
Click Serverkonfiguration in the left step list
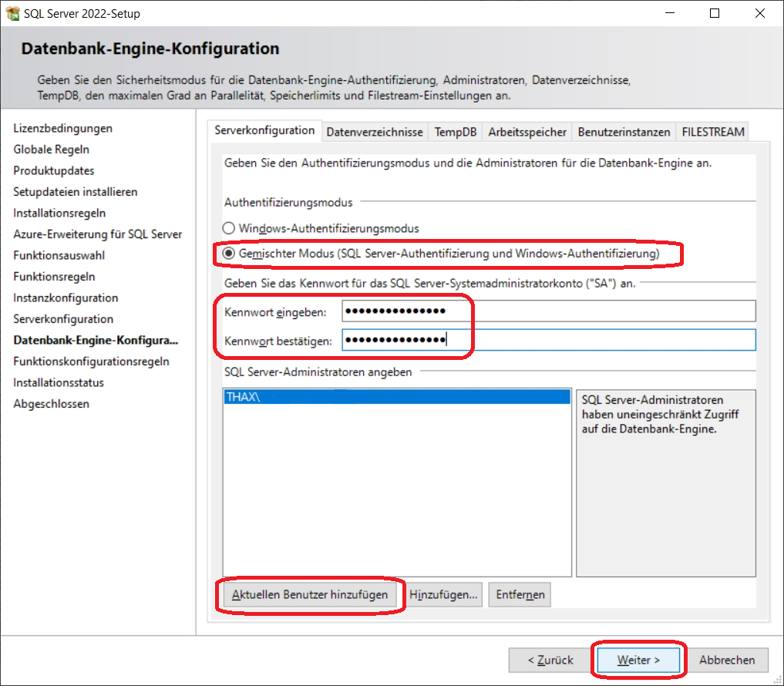(x=63, y=319)
